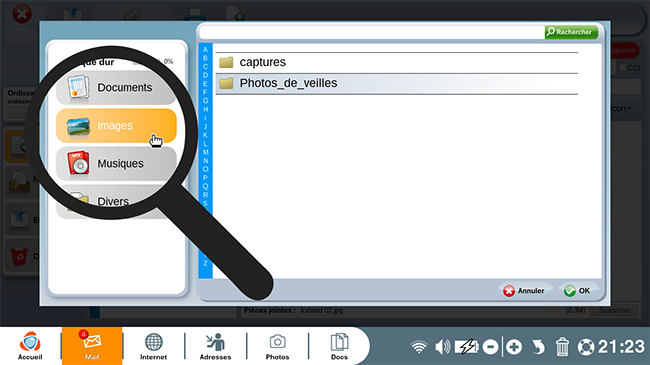Open the Adresses contacts tab
Image resolution: width=650 pixels, height=365 pixels.
click(x=215, y=346)
